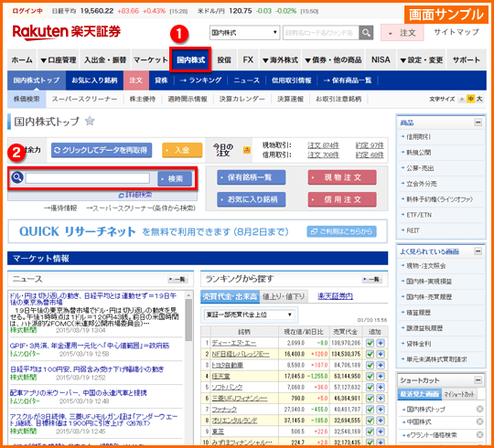
Task: Remove eワラント-価格検索 from shortcut list
Action: click(479, 435)
